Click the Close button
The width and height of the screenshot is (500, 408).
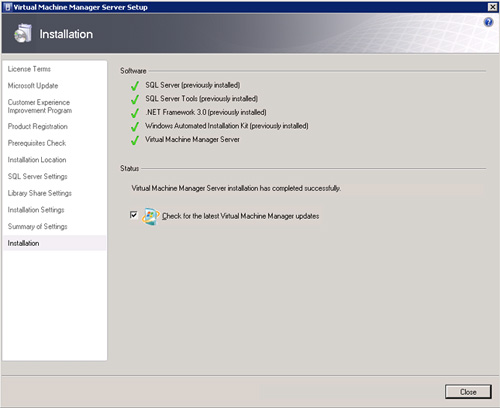pos(468,392)
